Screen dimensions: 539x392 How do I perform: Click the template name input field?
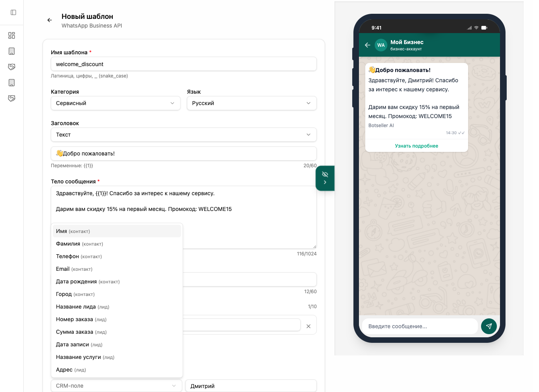coord(184,64)
